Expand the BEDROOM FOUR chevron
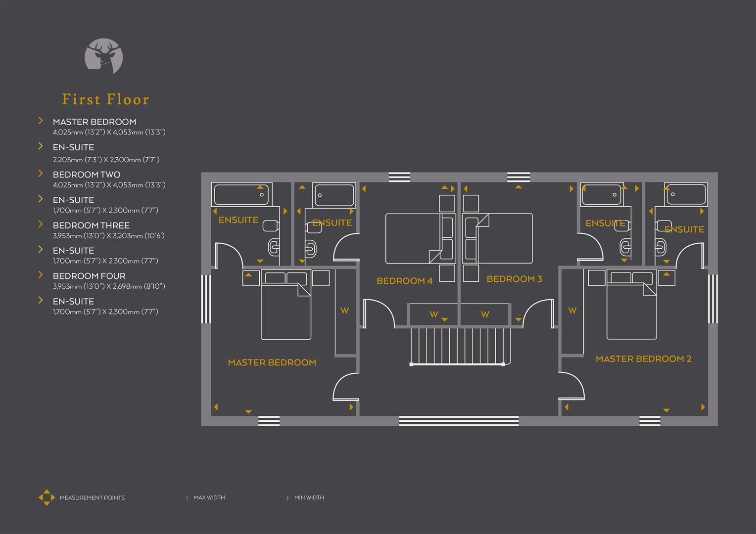The image size is (756, 534). tap(41, 274)
